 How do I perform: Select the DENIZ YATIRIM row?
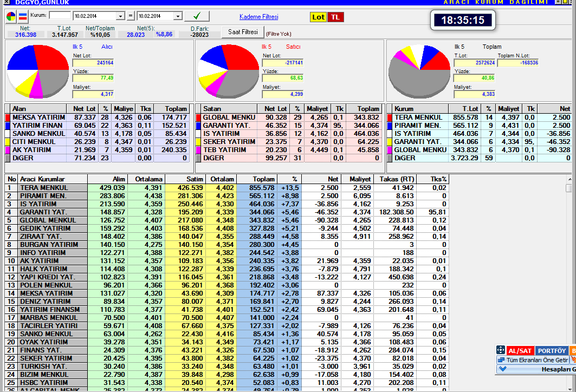point(226,302)
